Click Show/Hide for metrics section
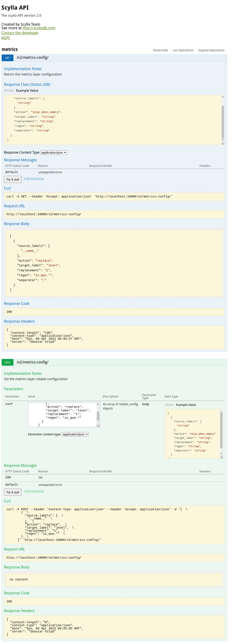The image size is (233, 644). [x=160, y=50]
